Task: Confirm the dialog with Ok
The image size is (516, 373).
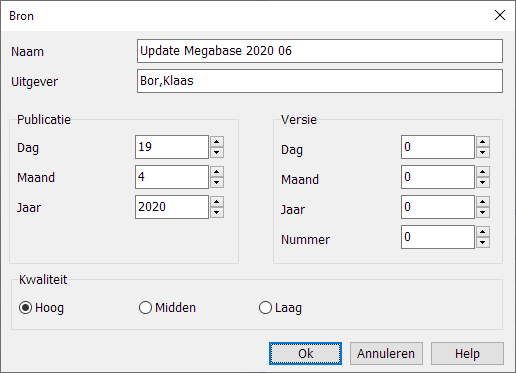Action: coord(305,353)
